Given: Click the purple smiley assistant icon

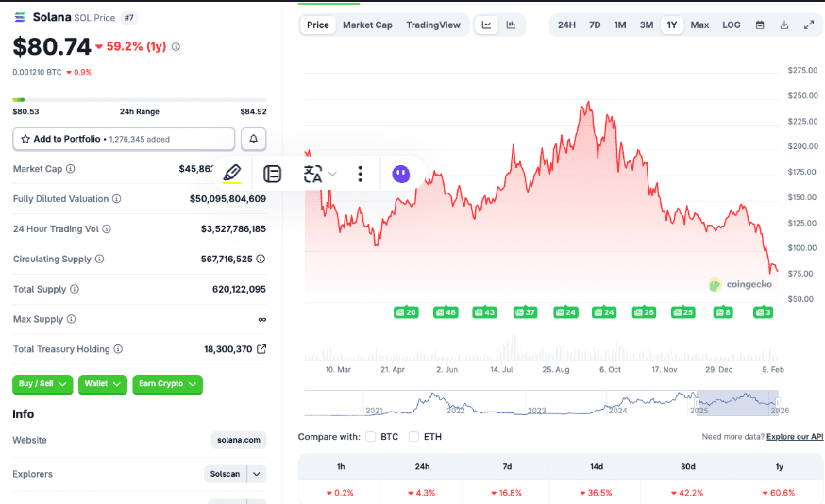Looking at the screenshot, I should [x=401, y=174].
